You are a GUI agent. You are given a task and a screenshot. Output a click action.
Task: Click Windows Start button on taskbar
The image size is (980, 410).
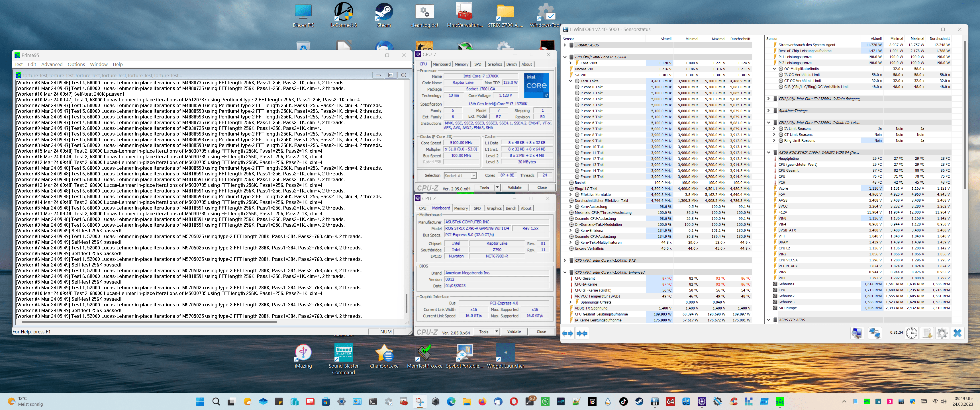tap(200, 401)
